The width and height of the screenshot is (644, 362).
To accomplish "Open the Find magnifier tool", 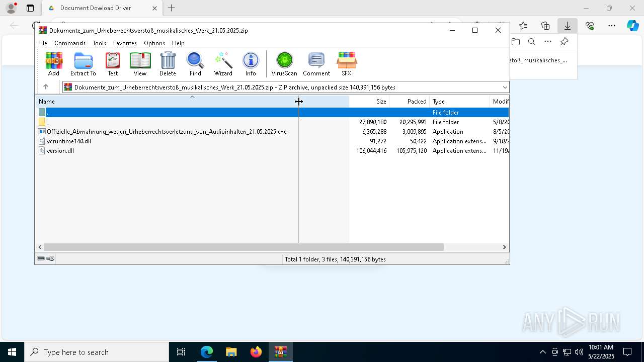I will 195,64.
